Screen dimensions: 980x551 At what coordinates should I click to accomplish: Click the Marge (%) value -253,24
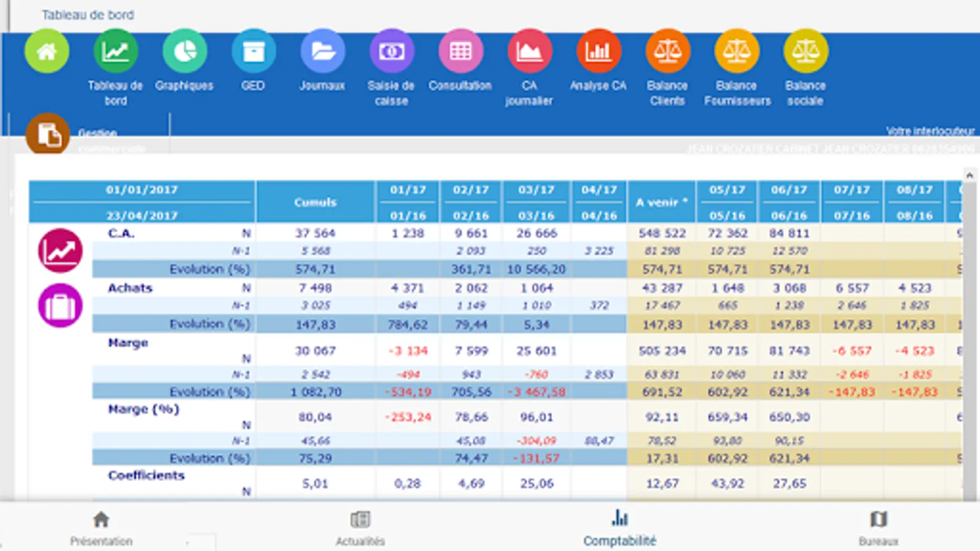(x=408, y=417)
